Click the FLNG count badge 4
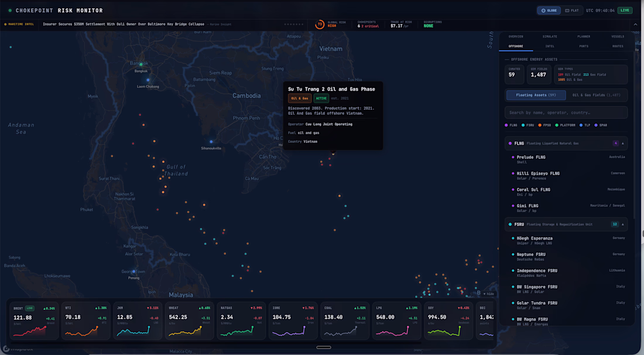This screenshot has width=644, height=355. (x=615, y=144)
